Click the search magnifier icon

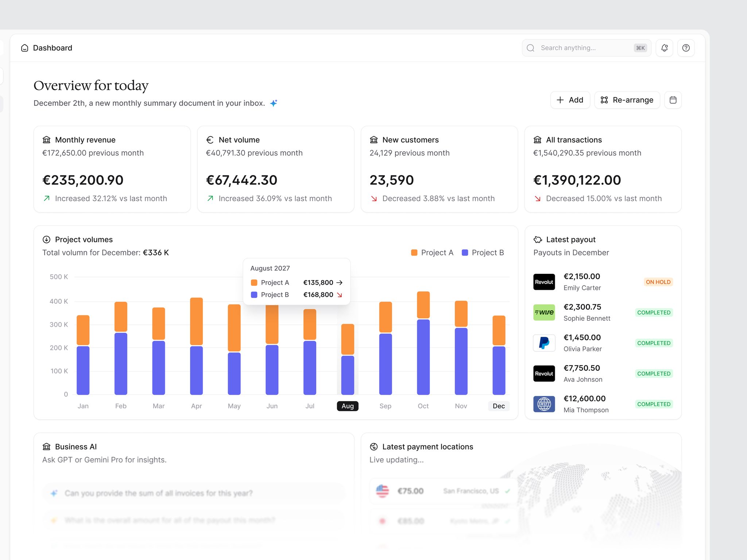(531, 48)
